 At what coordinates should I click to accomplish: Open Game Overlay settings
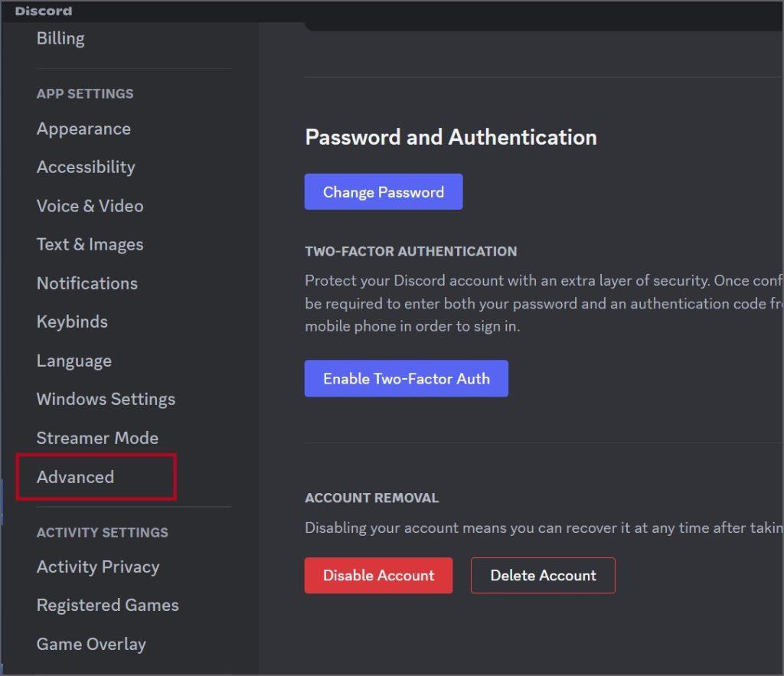(91, 645)
